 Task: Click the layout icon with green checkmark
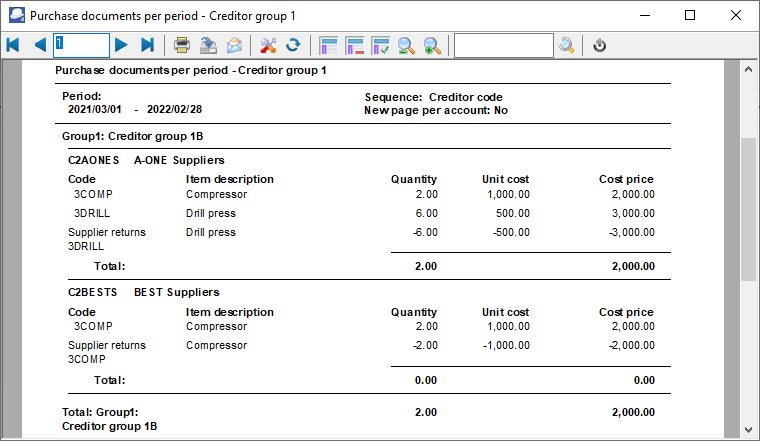point(380,45)
